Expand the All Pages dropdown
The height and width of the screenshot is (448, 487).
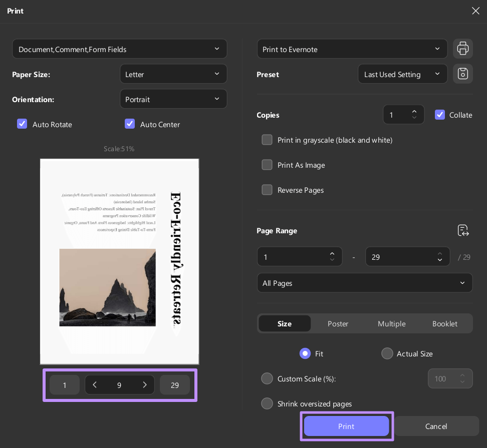(x=364, y=283)
